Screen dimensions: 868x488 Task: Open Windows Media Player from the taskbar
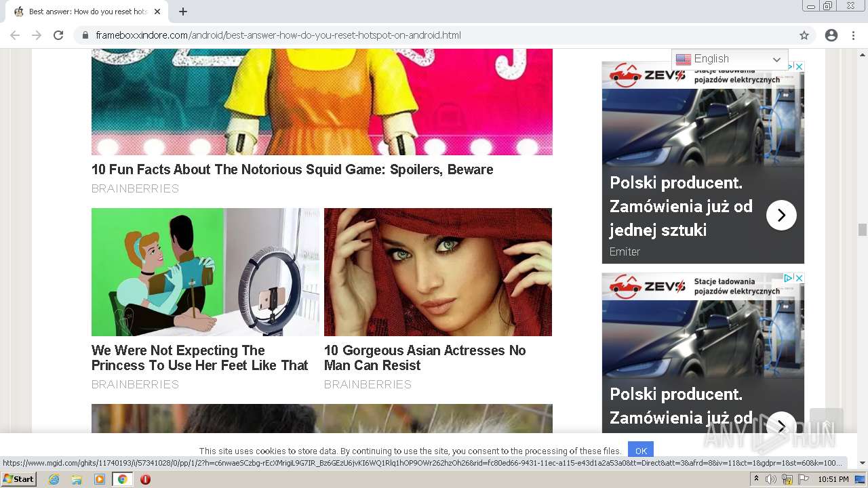pyautogui.click(x=100, y=479)
